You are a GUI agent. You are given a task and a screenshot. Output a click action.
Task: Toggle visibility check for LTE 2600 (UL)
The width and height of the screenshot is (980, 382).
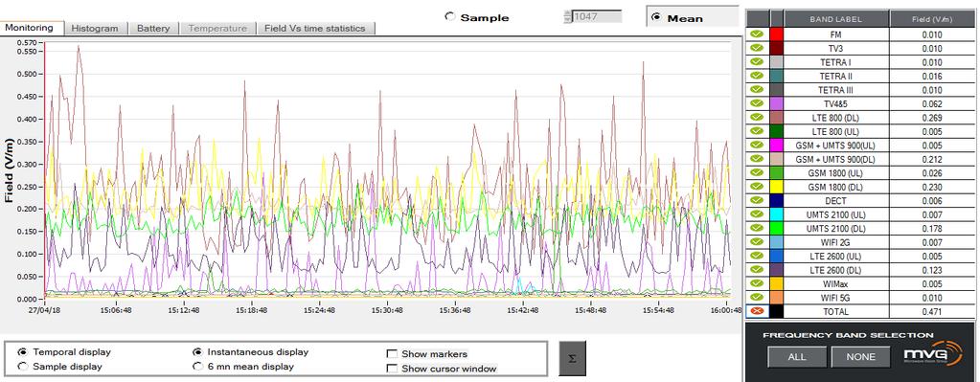(757, 256)
